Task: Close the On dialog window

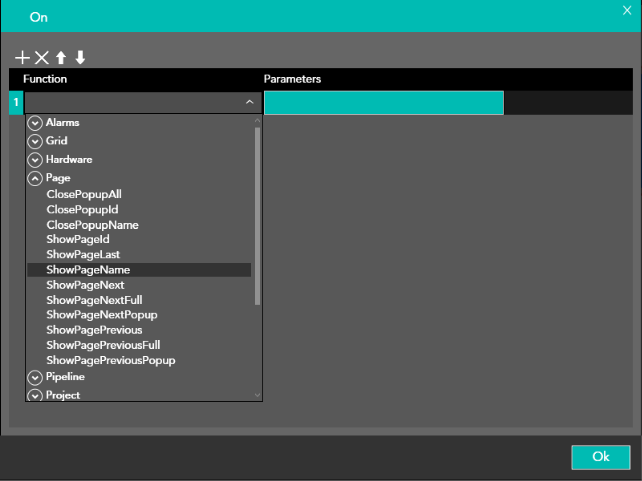Action: 626,10
